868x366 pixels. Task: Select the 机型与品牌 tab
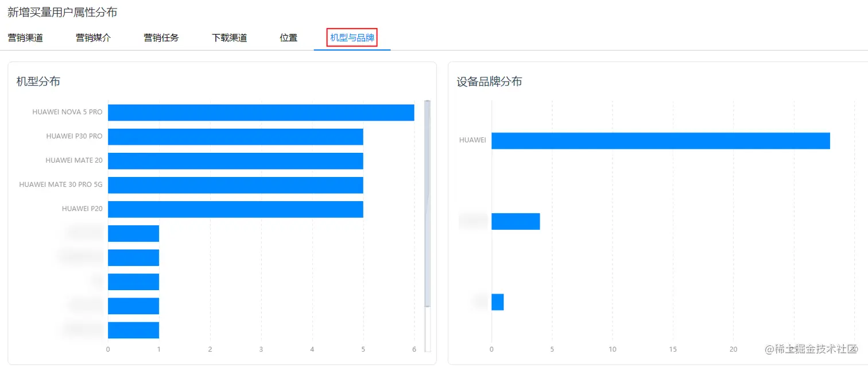point(352,38)
